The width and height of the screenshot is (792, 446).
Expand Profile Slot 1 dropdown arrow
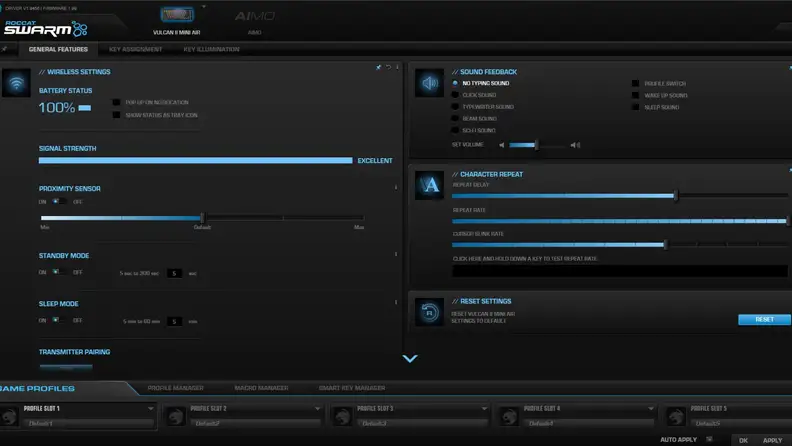click(x=151, y=408)
